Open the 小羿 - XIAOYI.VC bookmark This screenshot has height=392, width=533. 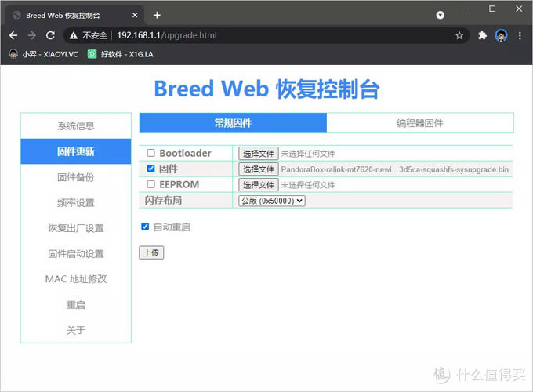point(44,54)
